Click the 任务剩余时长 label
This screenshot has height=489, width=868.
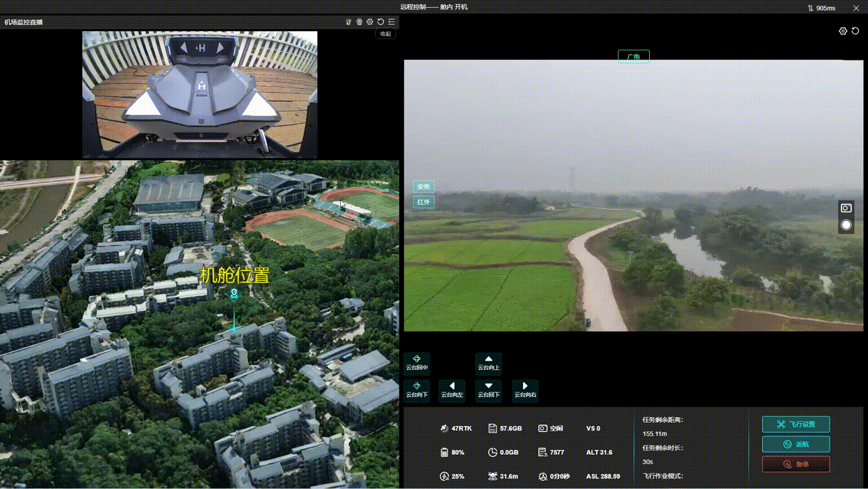(x=663, y=448)
